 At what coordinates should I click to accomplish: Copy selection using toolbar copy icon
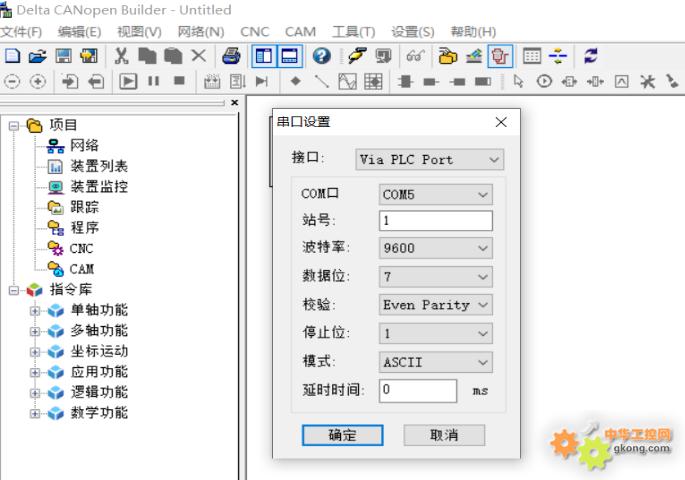(147, 56)
